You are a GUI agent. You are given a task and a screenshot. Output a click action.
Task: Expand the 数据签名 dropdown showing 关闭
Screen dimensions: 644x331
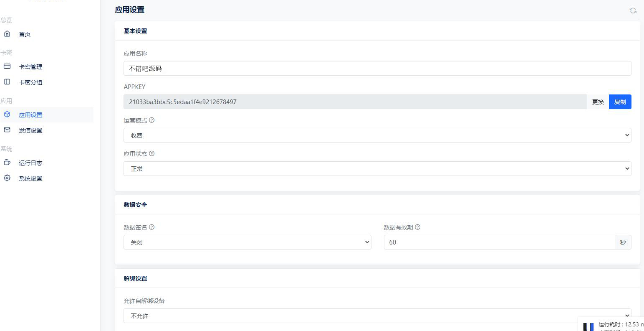[x=247, y=242]
